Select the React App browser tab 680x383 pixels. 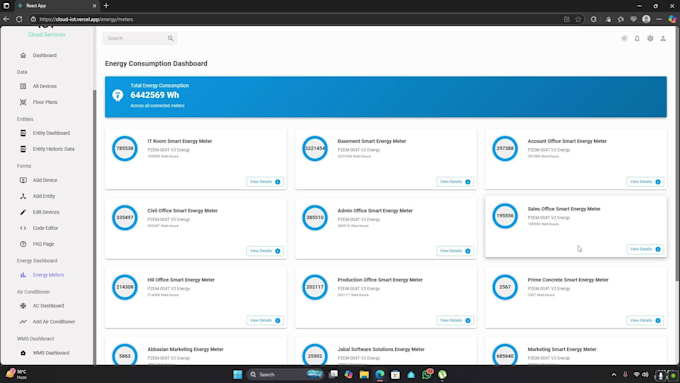(x=56, y=6)
